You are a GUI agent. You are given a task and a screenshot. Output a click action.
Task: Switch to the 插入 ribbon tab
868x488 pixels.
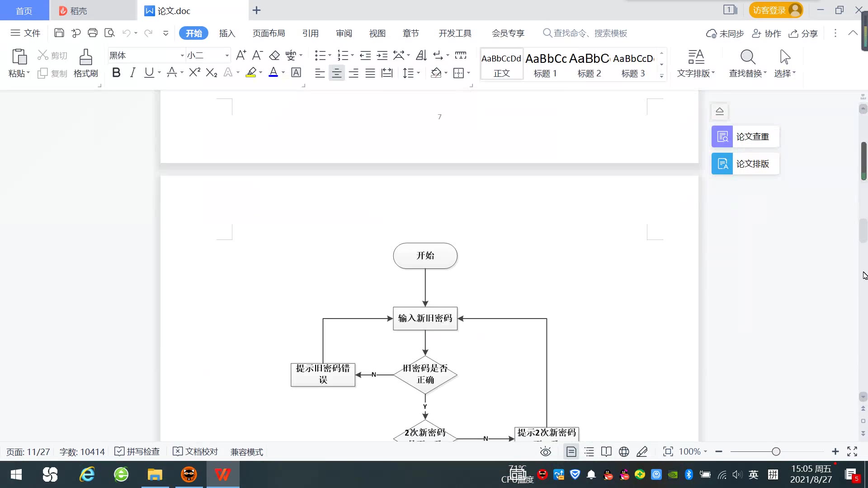[x=227, y=33]
